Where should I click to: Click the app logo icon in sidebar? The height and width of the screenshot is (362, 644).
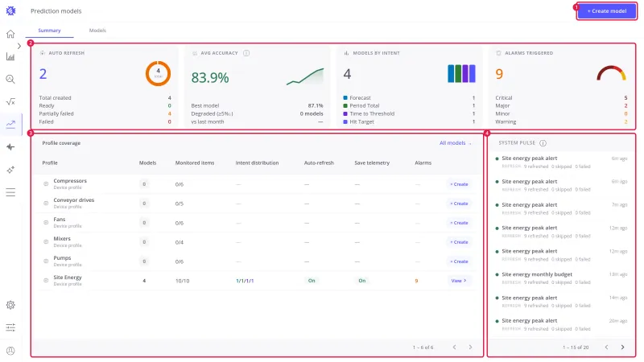pos(10,11)
